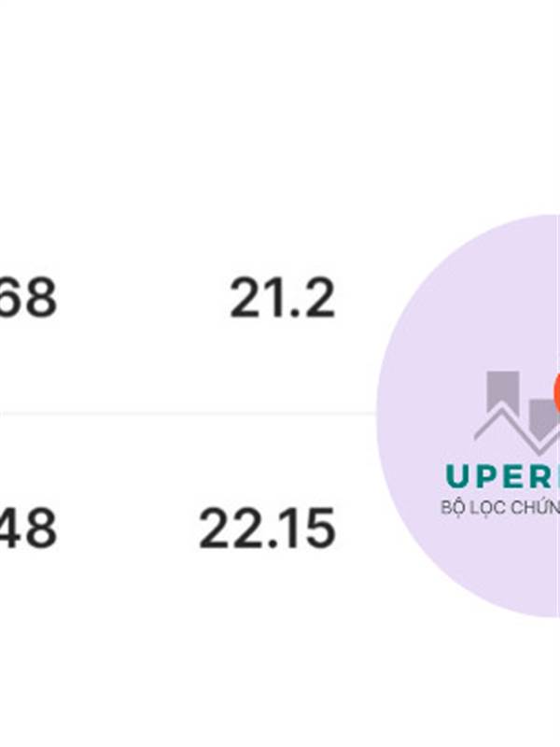Select the row containing 21.2
560x747 pixels.
[189, 299]
